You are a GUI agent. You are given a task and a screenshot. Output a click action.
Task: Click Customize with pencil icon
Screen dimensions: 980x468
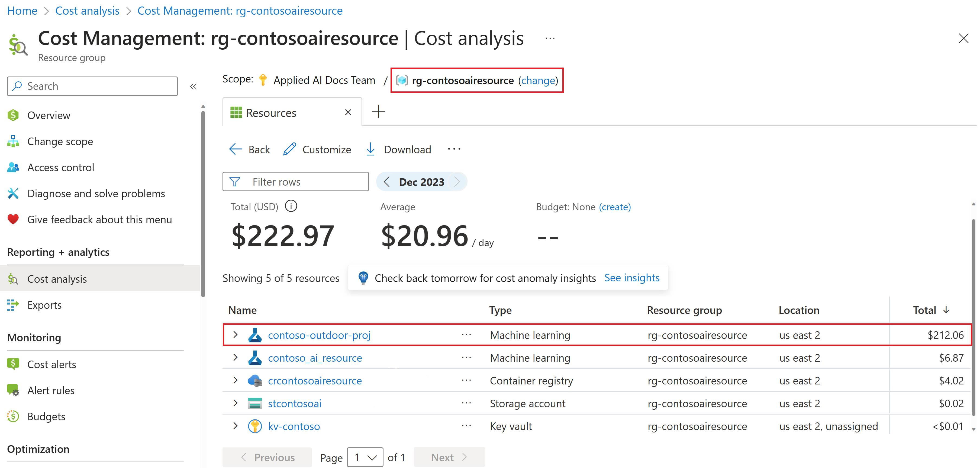point(317,149)
